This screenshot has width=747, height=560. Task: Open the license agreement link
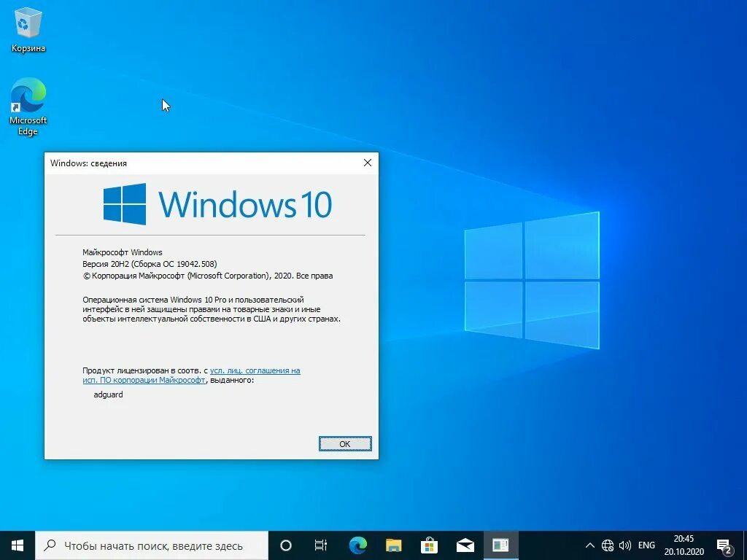192,376
